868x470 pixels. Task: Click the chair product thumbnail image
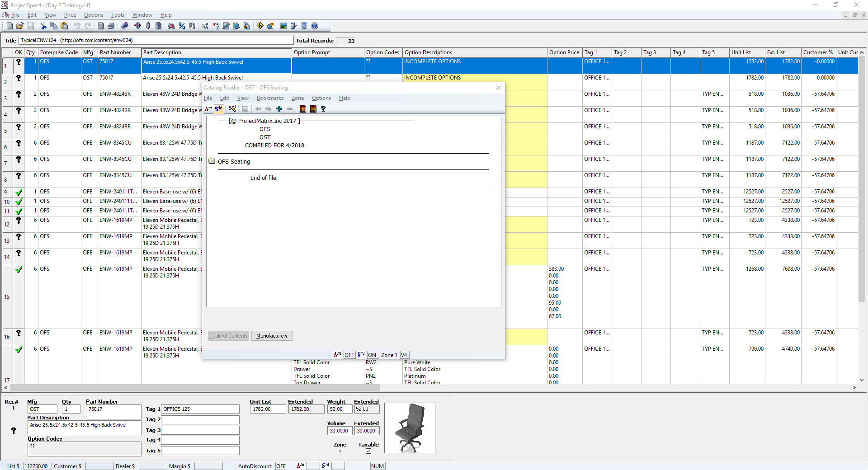[410, 428]
